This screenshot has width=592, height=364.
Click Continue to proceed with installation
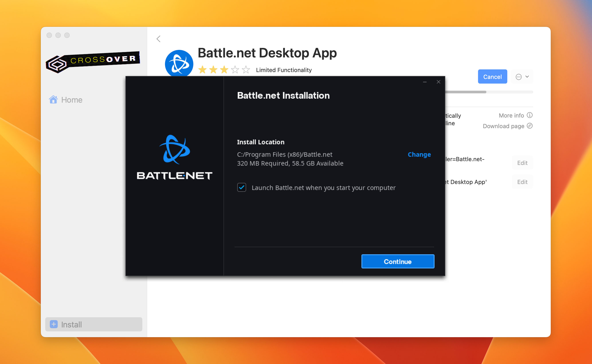(x=398, y=261)
